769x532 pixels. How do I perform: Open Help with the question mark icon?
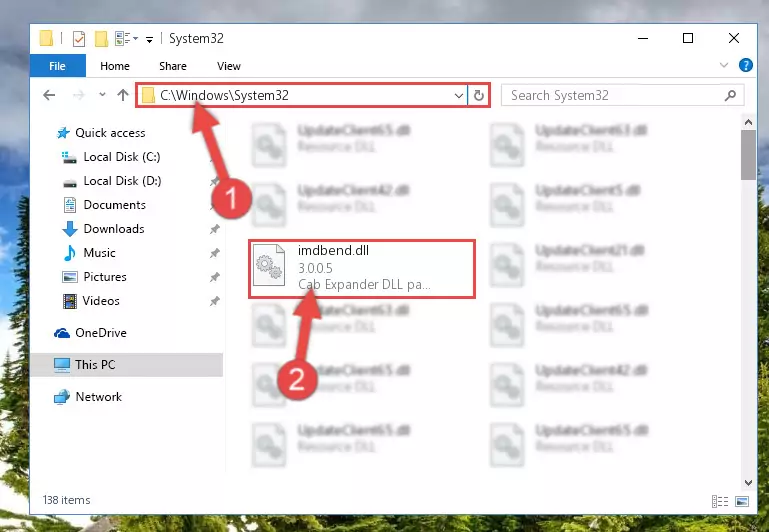[x=745, y=65]
